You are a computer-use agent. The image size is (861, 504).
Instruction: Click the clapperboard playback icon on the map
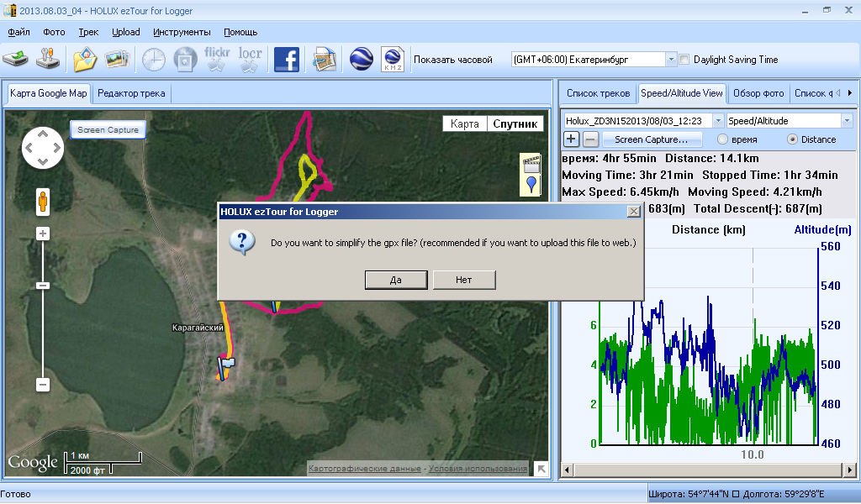tap(531, 164)
